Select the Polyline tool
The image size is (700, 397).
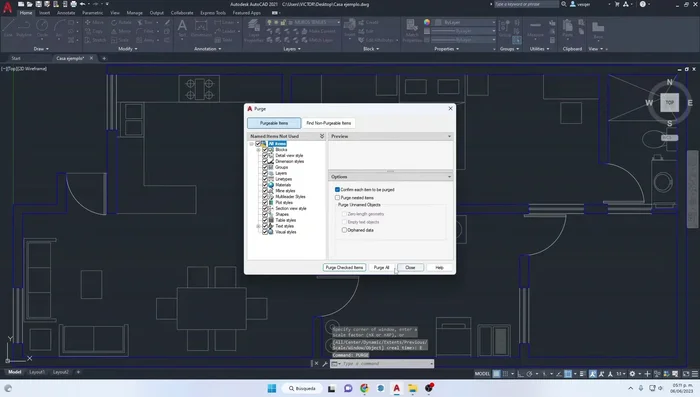pyautogui.click(x=24, y=28)
